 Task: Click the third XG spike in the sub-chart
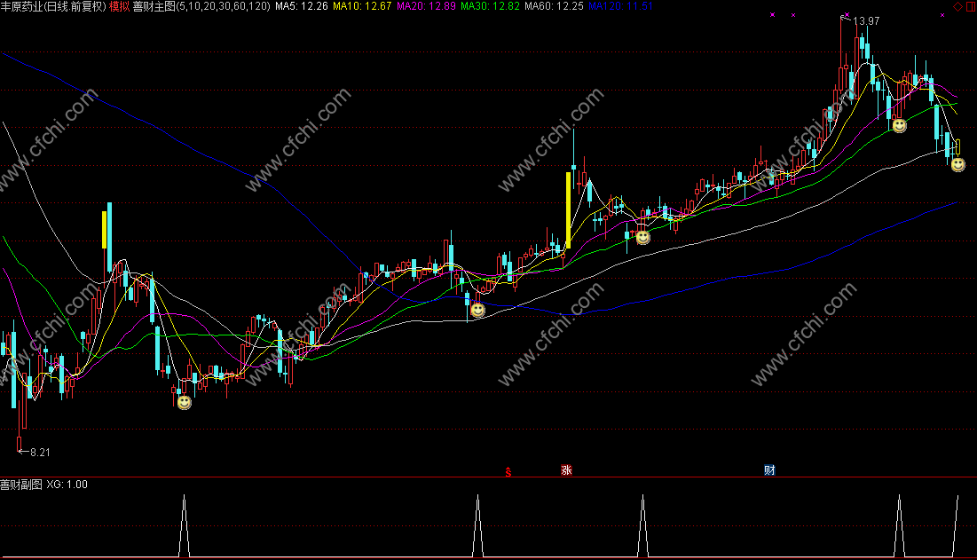pos(642,525)
